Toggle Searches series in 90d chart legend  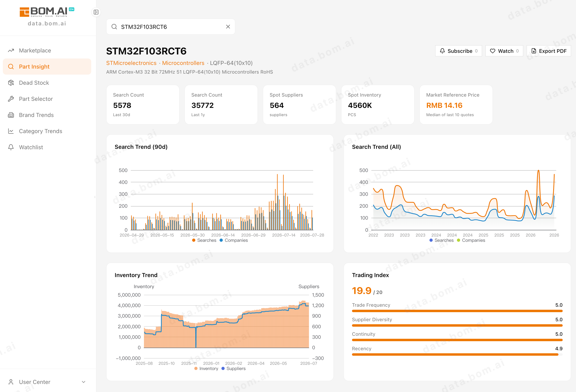pos(204,240)
